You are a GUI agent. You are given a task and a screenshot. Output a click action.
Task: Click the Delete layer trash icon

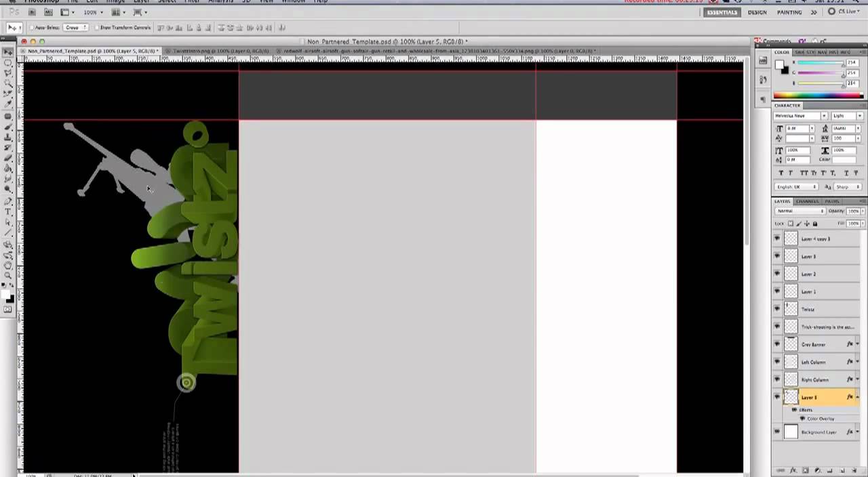854,470
